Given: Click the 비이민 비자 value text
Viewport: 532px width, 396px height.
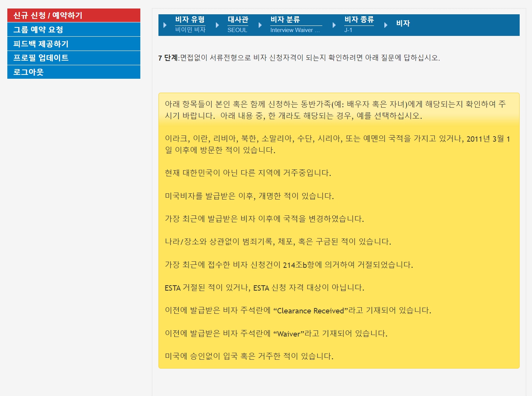Looking at the screenshot, I should tap(190, 30).
